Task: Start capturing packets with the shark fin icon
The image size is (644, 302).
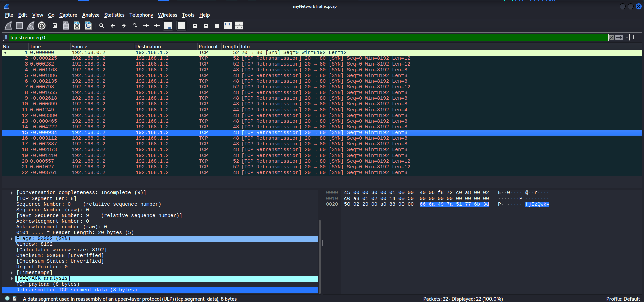Action: coord(8,26)
